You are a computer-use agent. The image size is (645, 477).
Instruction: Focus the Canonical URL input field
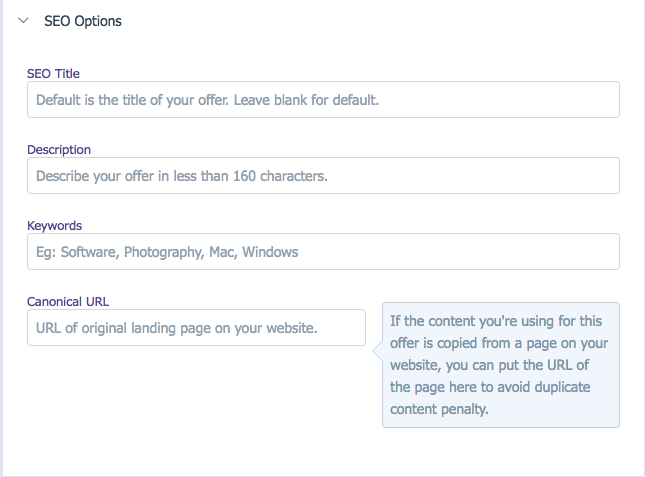(196, 328)
